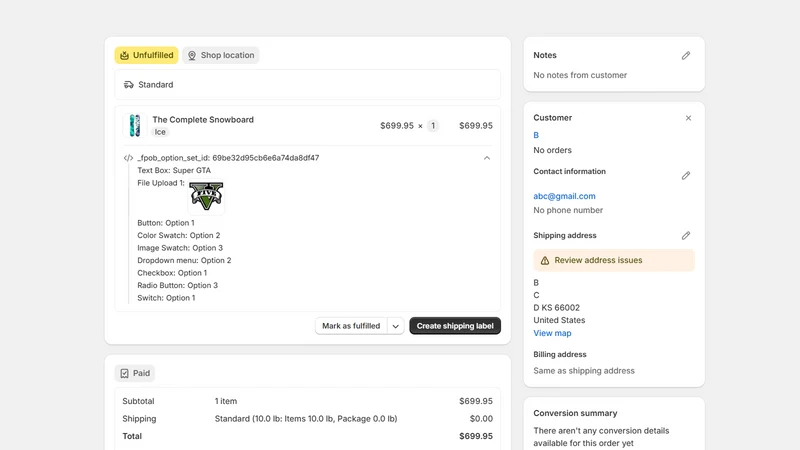Click View map link

pyautogui.click(x=553, y=333)
